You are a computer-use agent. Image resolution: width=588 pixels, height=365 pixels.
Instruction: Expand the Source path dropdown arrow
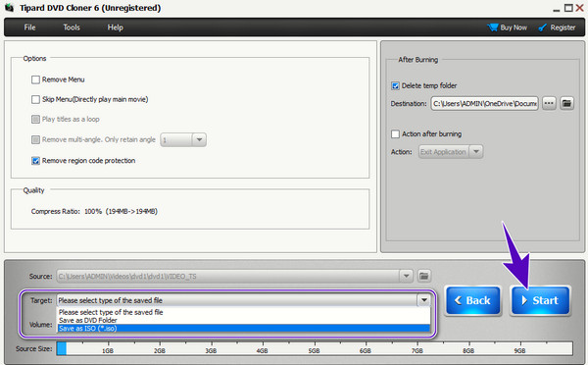(x=406, y=276)
